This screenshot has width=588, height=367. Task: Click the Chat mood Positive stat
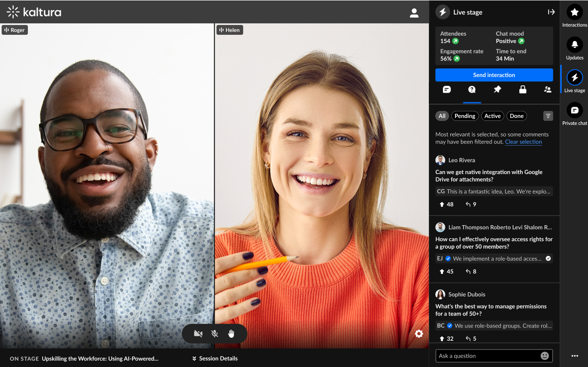pyautogui.click(x=510, y=38)
